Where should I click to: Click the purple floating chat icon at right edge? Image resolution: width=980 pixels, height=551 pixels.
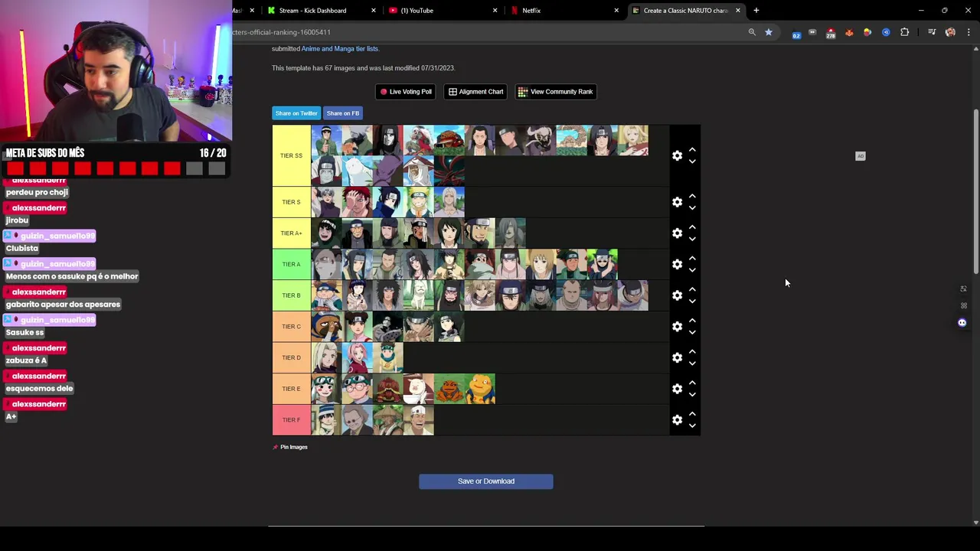point(962,323)
